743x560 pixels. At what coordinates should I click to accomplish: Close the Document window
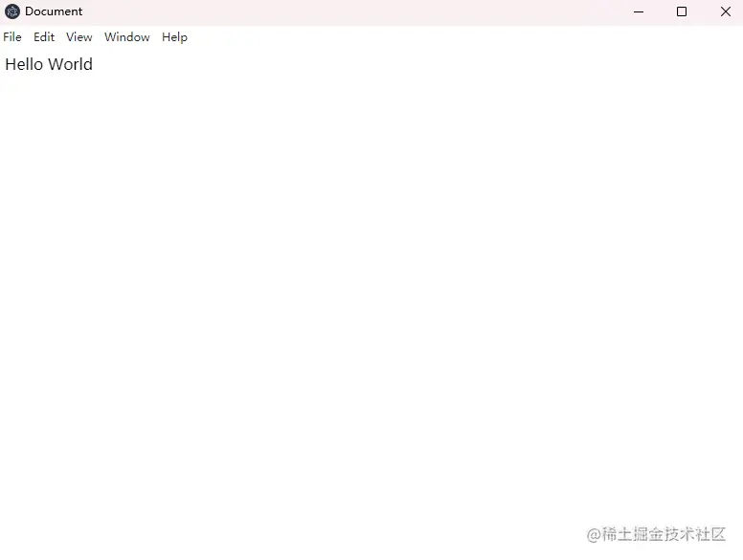coord(726,11)
